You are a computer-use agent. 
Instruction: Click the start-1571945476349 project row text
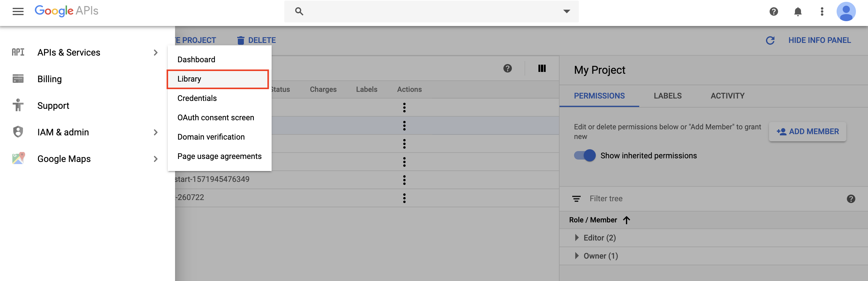click(212, 179)
